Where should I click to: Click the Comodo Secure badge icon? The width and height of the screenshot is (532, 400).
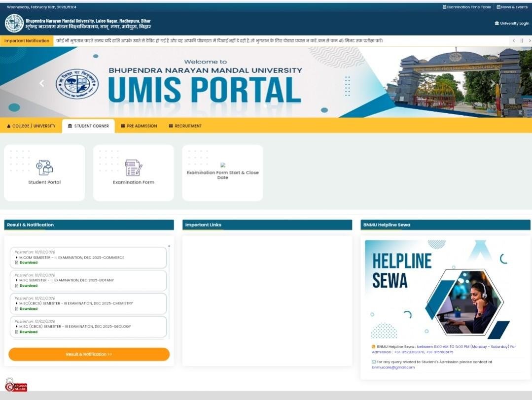16,385
